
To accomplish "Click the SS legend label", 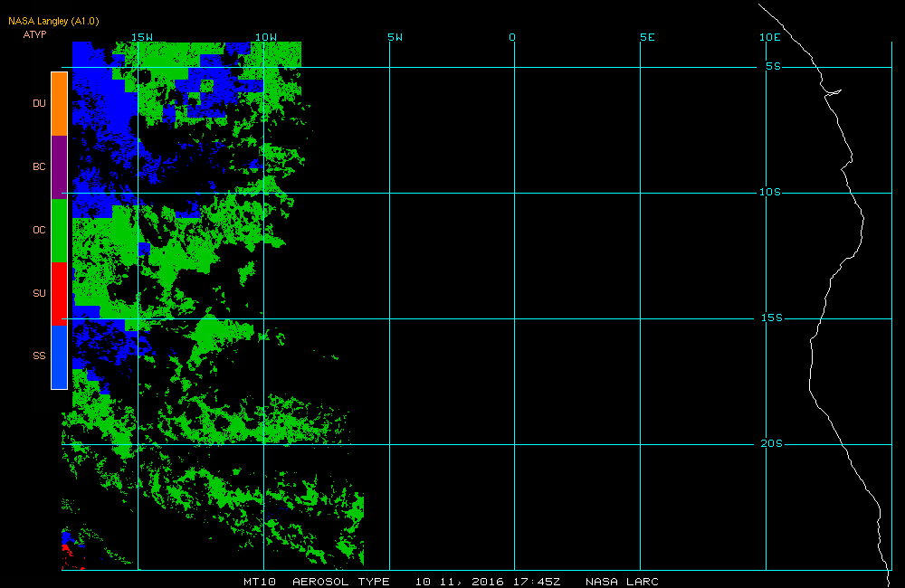I will pos(39,356).
